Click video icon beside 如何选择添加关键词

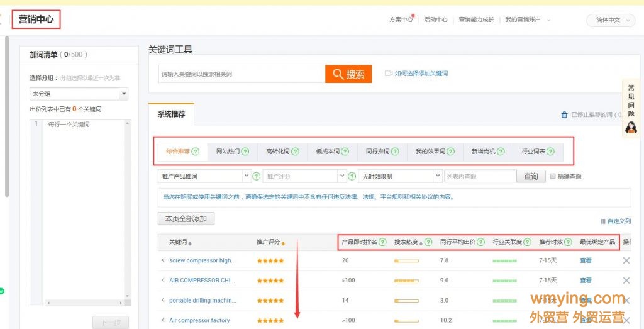(389, 74)
